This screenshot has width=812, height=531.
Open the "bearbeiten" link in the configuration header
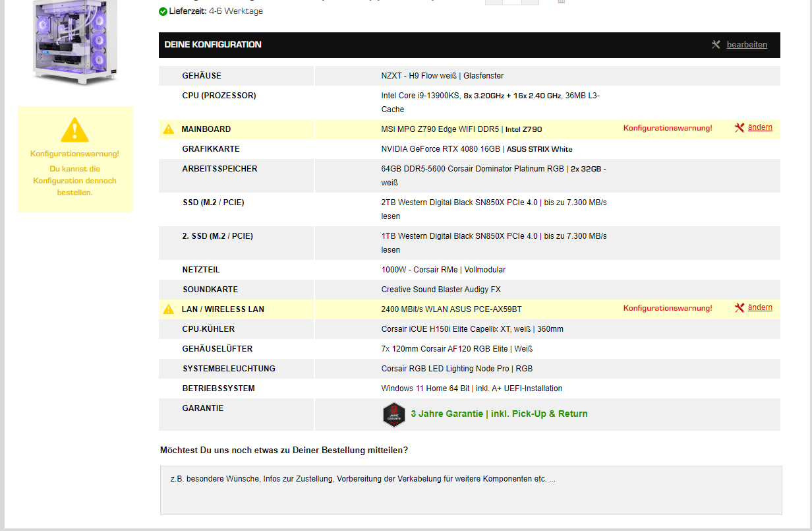747,45
